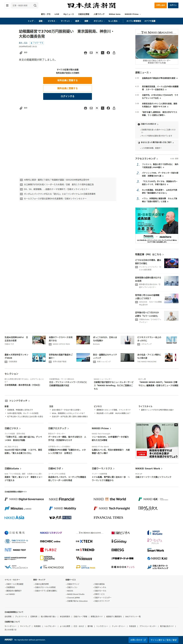
Task: Select 人事ウオッチ menu item
Action: pos(99,14)
